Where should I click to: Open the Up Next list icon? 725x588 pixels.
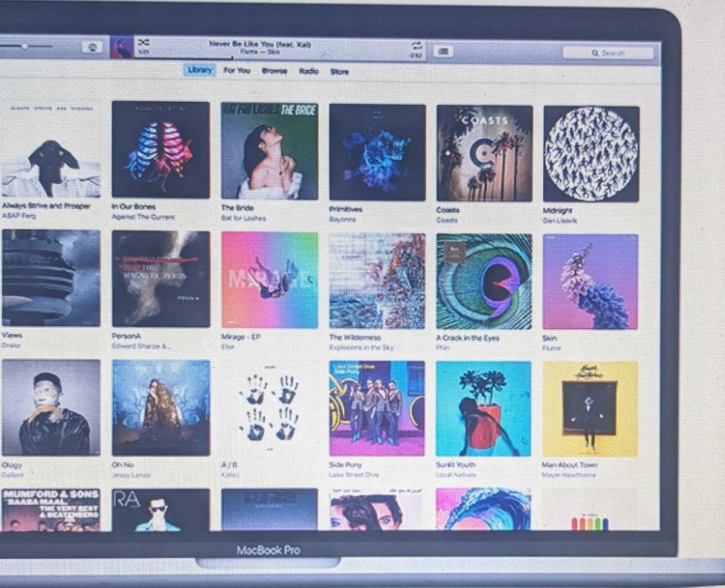coord(443,51)
